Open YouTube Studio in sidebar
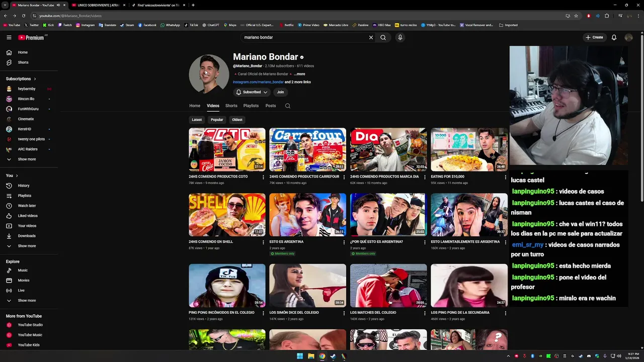 tap(30, 325)
